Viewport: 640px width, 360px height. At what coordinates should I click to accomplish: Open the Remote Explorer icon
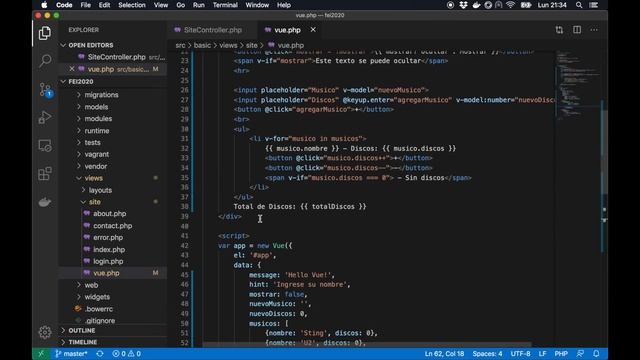pos(45,145)
